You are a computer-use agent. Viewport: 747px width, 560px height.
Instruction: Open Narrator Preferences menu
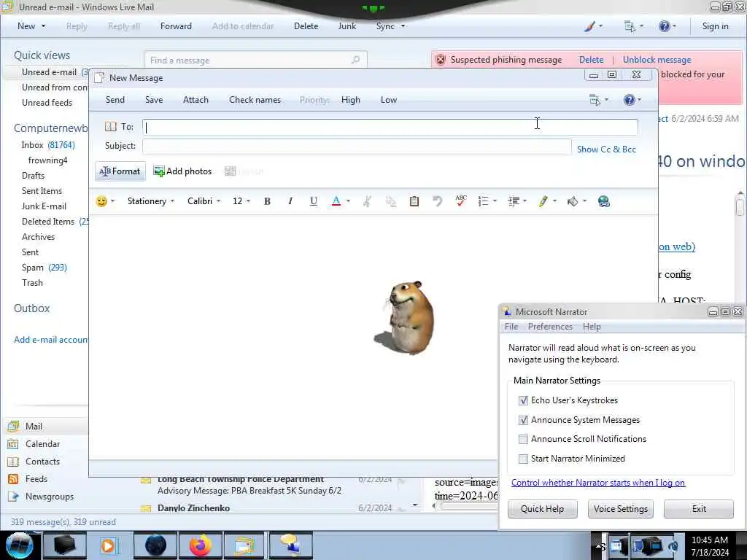[550, 327]
